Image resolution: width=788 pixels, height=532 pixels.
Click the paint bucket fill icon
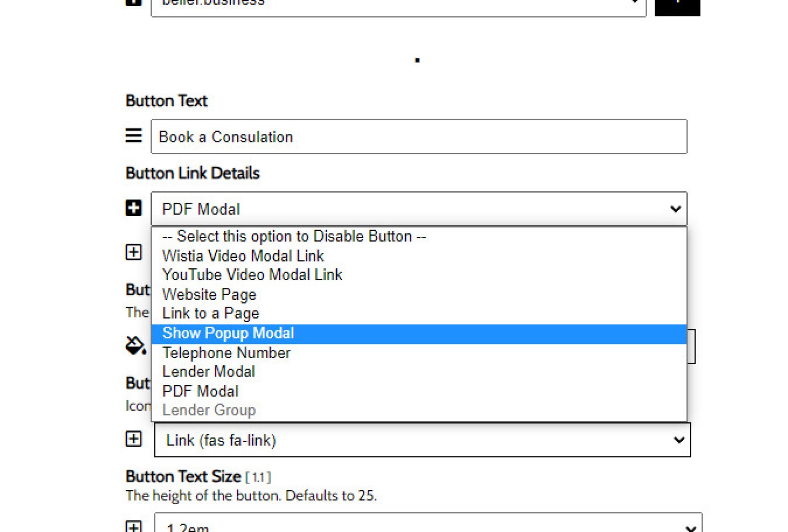[136, 346]
